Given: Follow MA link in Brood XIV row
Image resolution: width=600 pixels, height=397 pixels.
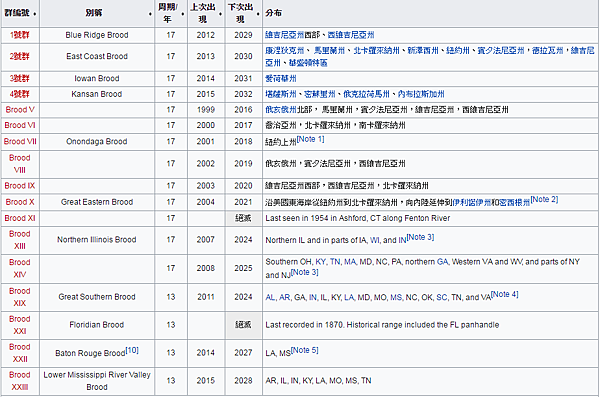Looking at the screenshot, I should [x=349, y=262].
